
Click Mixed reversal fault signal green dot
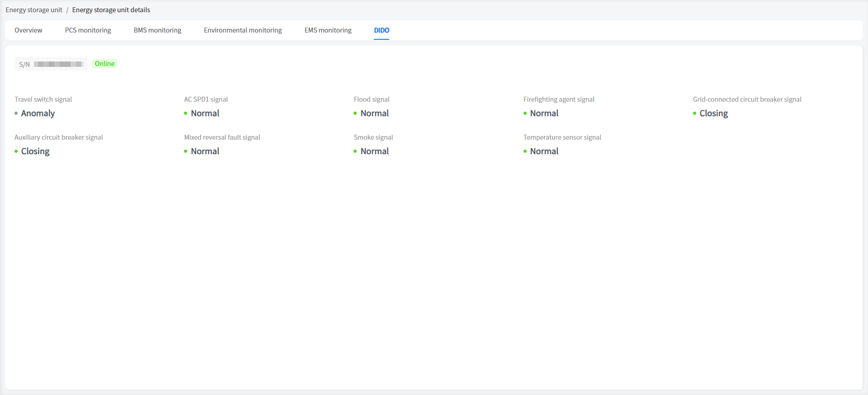pos(186,151)
